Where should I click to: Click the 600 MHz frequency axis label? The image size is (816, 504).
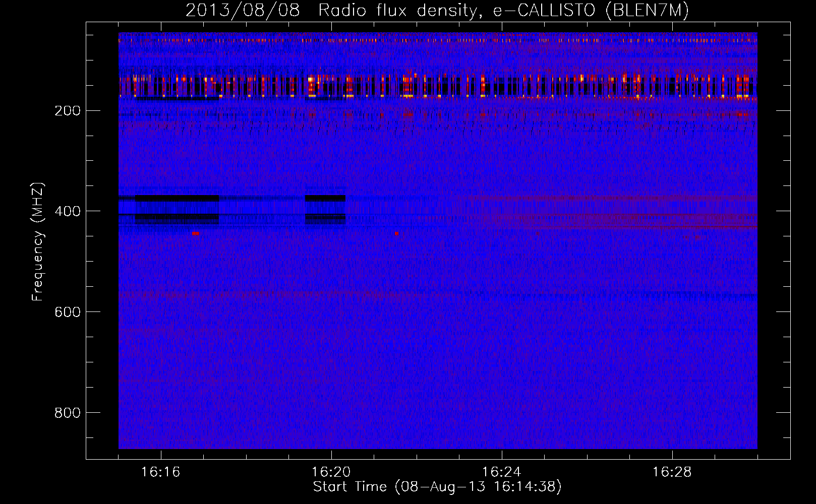pos(67,312)
